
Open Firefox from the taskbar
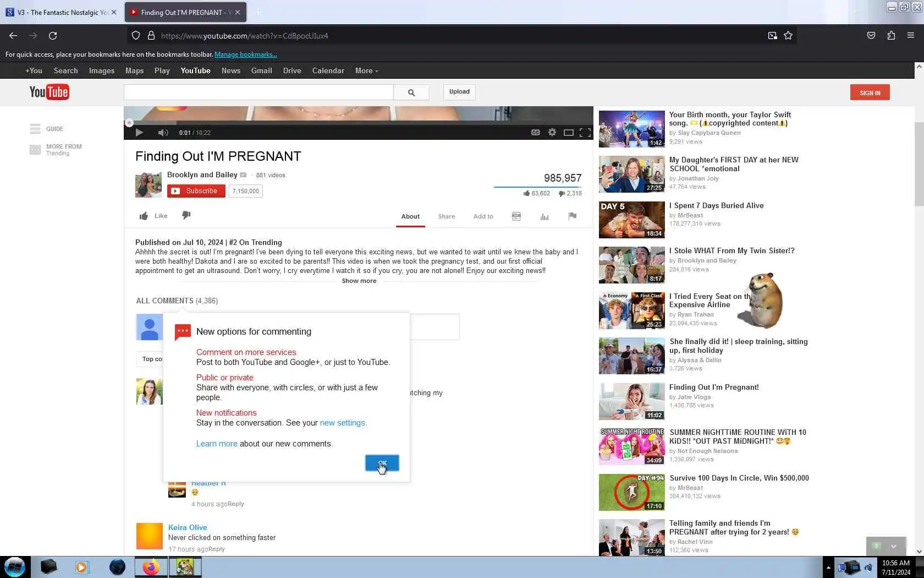click(151, 567)
